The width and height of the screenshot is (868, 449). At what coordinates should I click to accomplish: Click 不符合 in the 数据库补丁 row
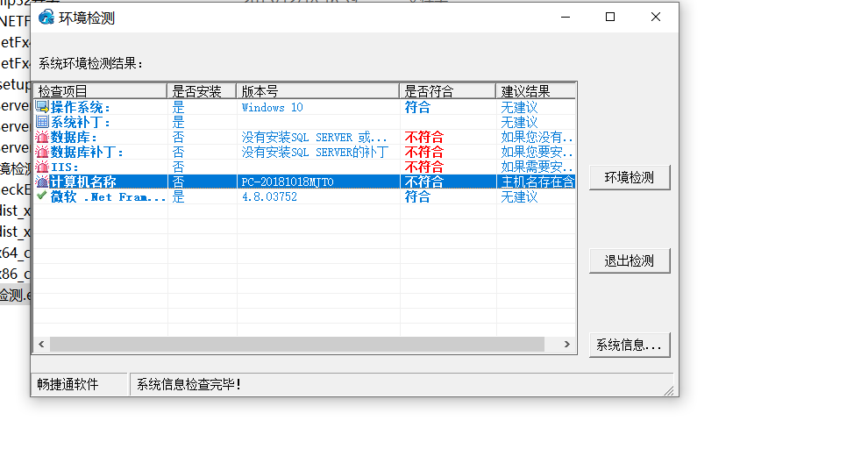pyautogui.click(x=424, y=153)
